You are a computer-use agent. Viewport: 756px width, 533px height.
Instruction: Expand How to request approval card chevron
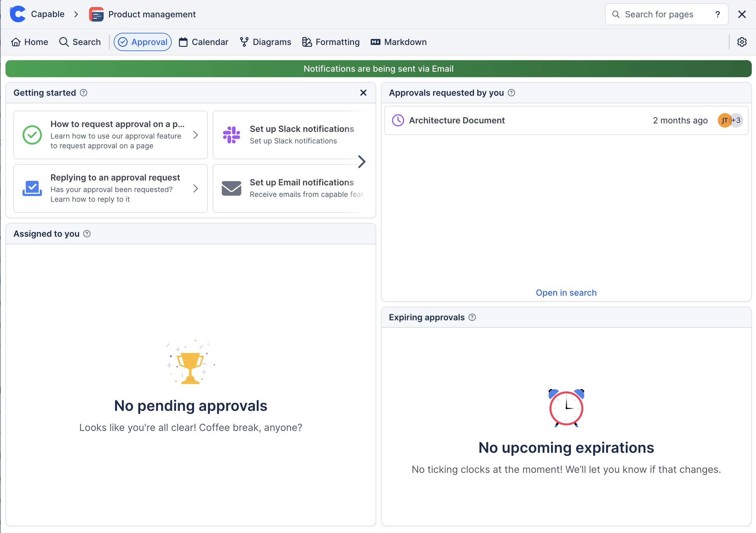(x=196, y=135)
